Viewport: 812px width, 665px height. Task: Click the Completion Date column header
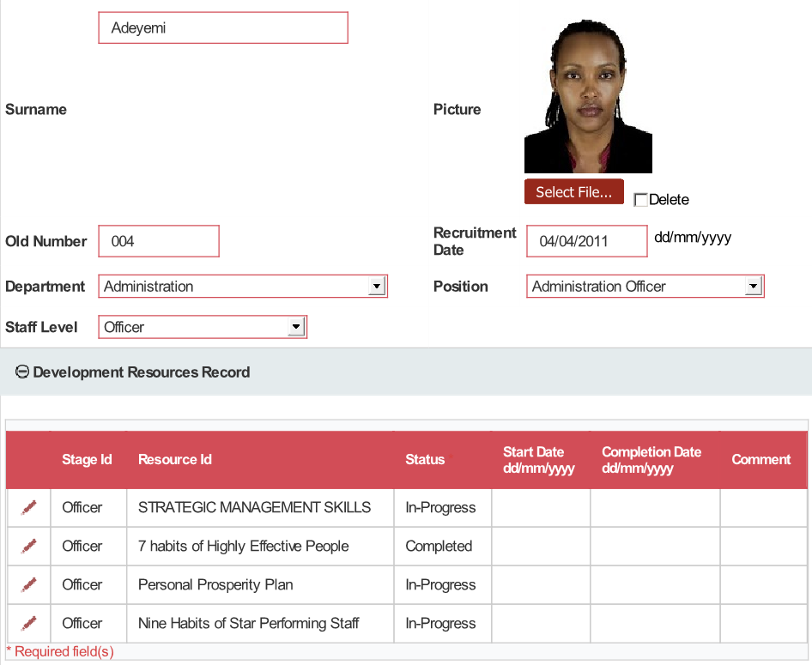point(651,460)
